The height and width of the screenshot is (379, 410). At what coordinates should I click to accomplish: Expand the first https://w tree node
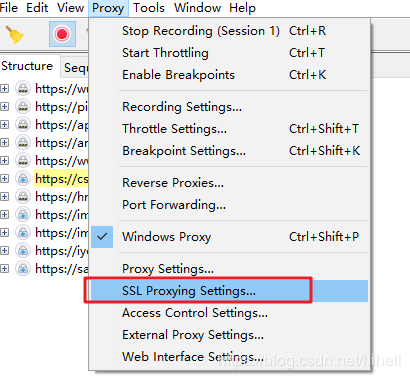4,89
